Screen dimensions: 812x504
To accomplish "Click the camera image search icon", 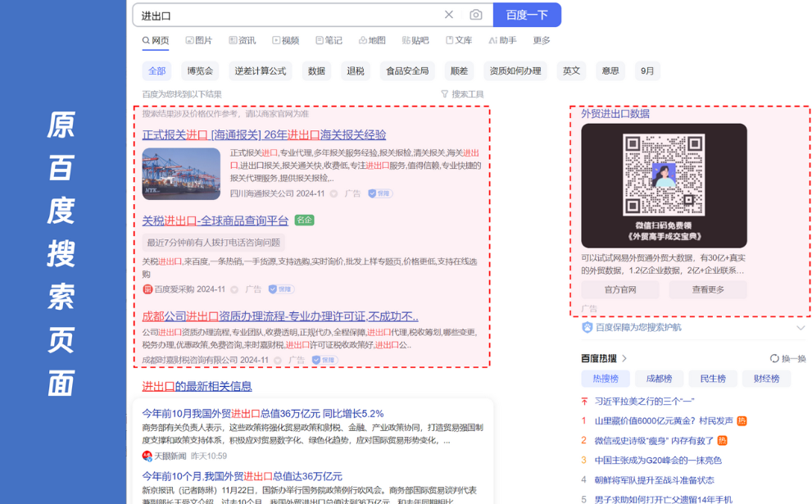I will pyautogui.click(x=475, y=15).
